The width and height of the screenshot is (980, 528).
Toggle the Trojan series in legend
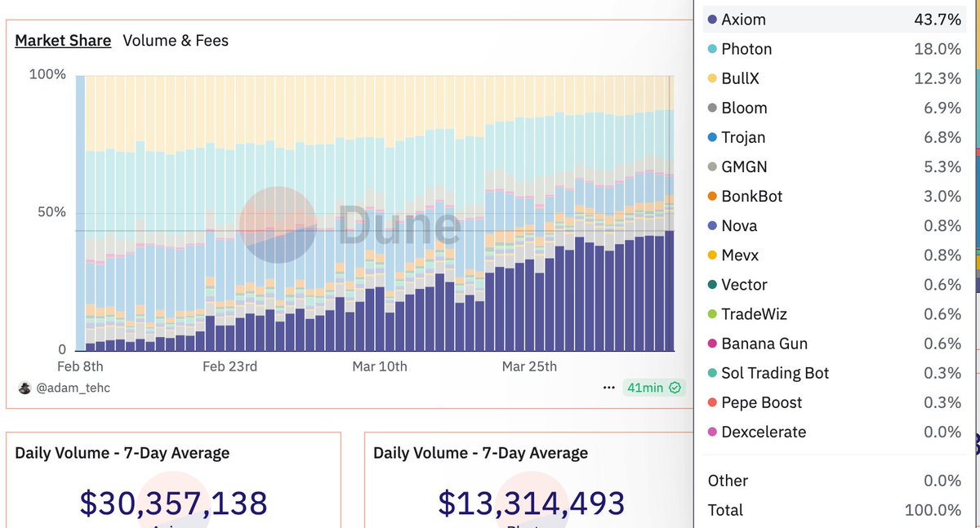coord(834,137)
